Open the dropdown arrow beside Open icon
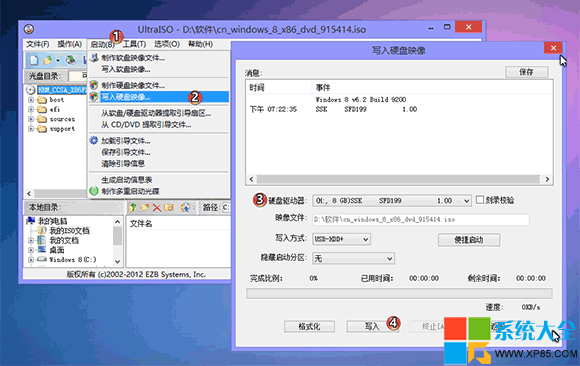 (58, 60)
